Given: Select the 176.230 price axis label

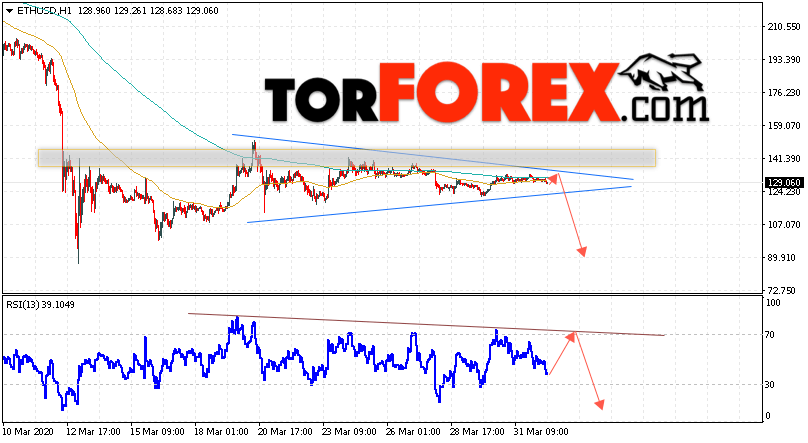Looking at the screenshot, I should click(784, 93).
